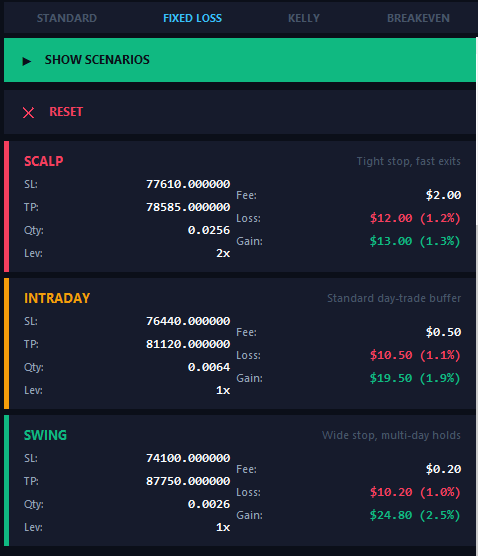The image size is (478, 556).
Task: Click the RESET text button
Action: (x=66, y=112)
